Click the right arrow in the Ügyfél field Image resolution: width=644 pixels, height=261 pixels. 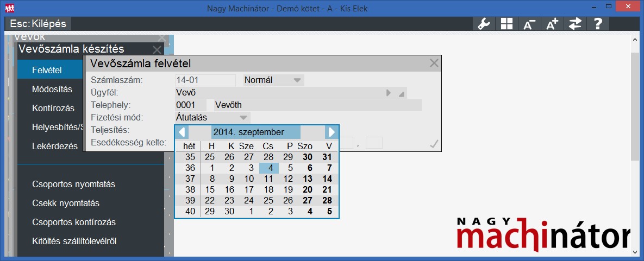click(x=389, y=93)
